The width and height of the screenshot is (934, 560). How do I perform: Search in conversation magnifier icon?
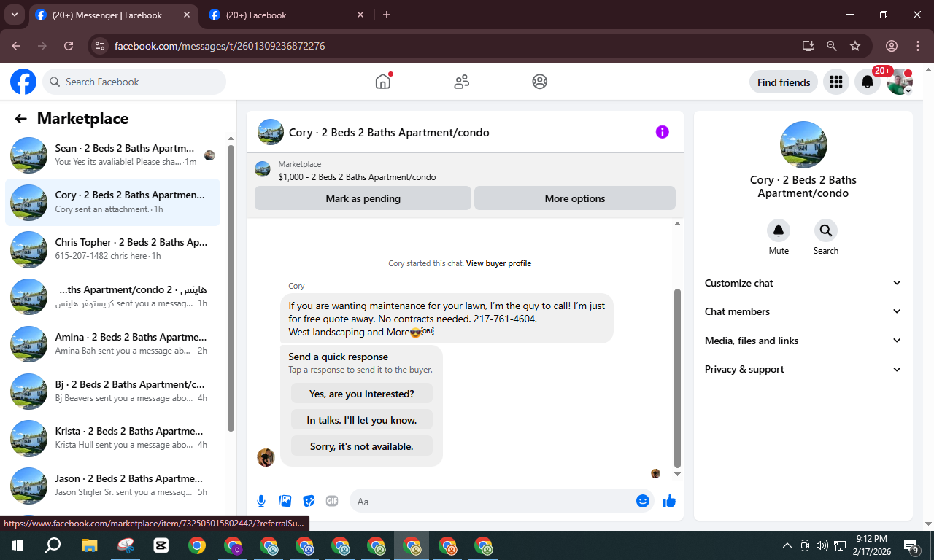point(826,230)
